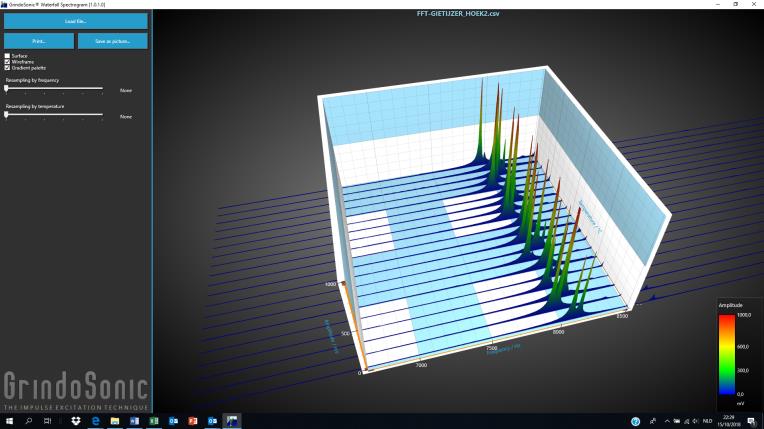The image size is (764, 429).
Task: Click the Load file... button
Action: coord(75,20)
